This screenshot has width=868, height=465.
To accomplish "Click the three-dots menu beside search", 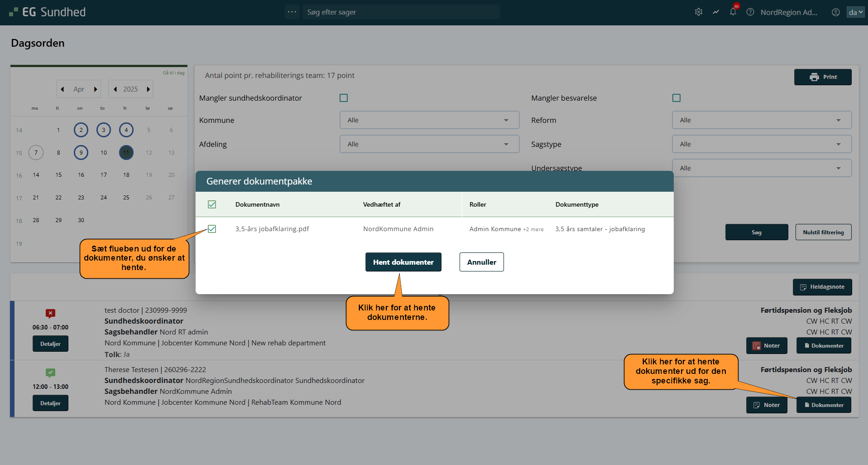I will coord(292,12).
